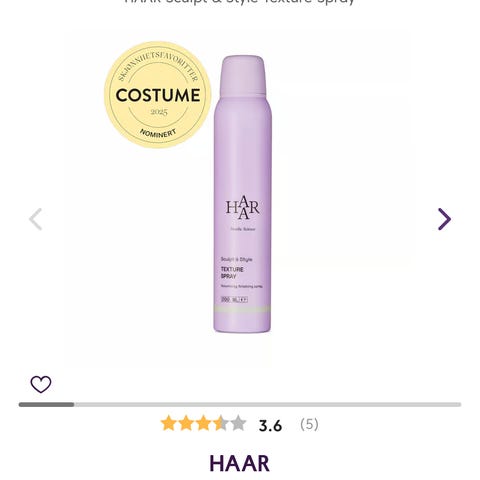Click the second rating star

click(x=186, y=423)
